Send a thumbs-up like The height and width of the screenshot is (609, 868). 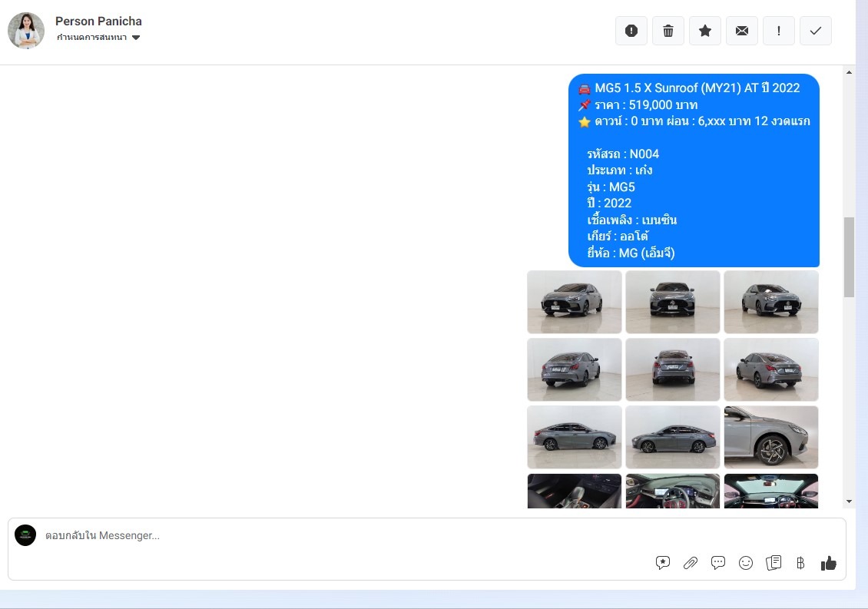point(828,563)
